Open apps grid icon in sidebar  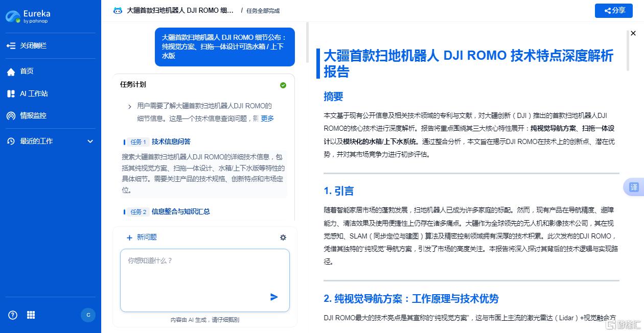[31, 315]
